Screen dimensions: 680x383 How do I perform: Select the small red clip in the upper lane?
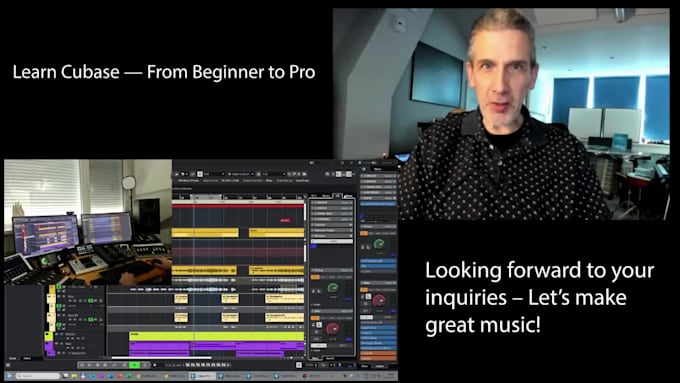(285, 221)
